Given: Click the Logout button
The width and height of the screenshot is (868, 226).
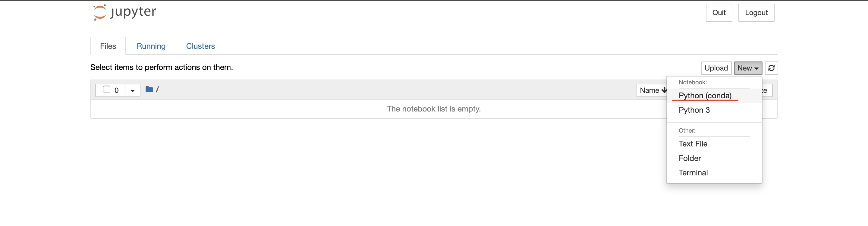Looking at the screenshot, I should pyautogui.click(x=756, y=12).
